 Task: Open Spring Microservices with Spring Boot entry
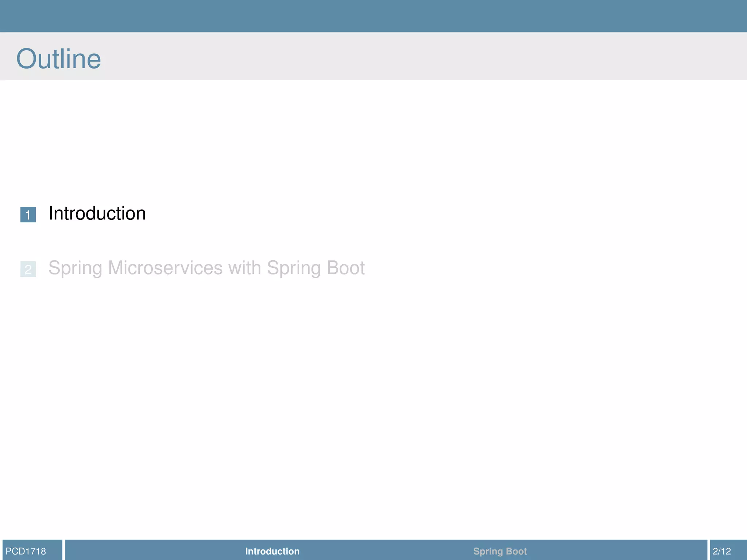pos(206,268)
